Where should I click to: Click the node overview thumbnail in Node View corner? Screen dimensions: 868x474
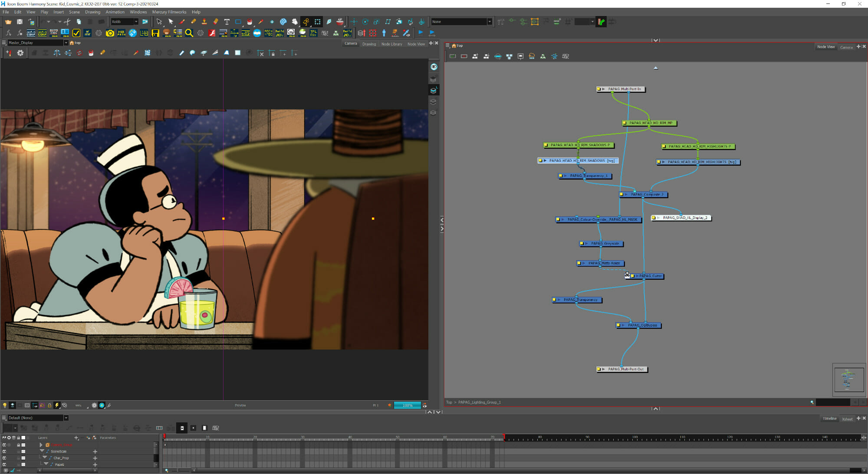click(x=849, y=379)
